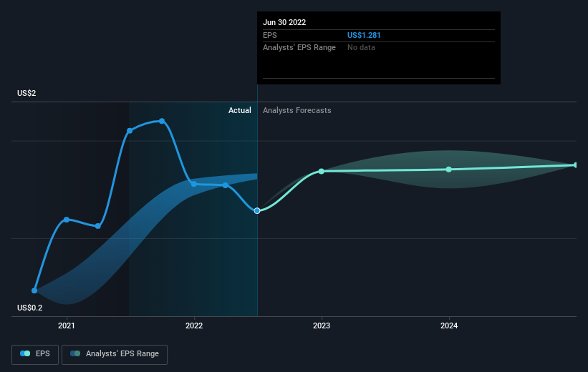Toggle the Analysts' EPS Range legend button

pyautogui.click(x=115, y=354)
